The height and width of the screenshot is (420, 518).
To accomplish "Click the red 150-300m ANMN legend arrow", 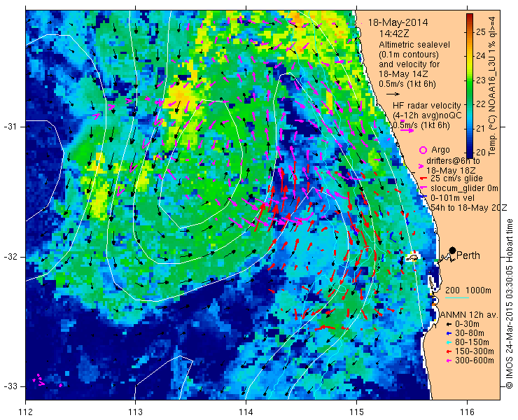I will point(449,351).
